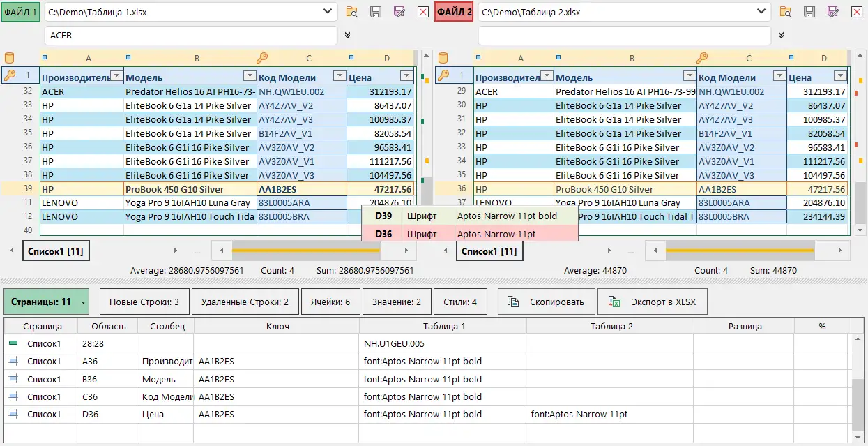Click search field containing ACER
The height and width of the screenshot is (446, 868).
pos(191,36)
